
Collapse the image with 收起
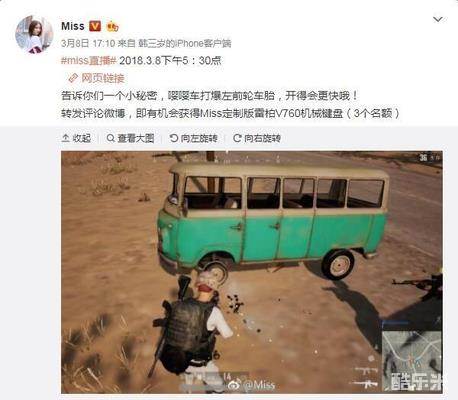(x=76, y=138)
